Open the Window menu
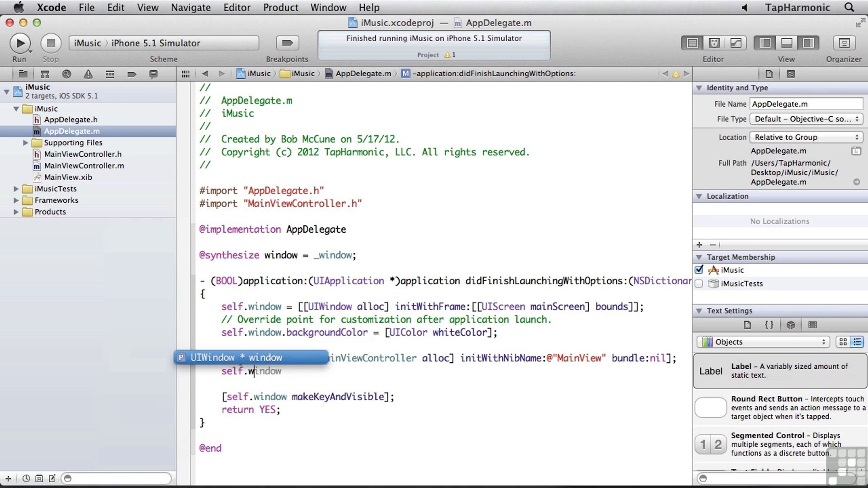Image resolution: width=868 pixels, height=488 pixels. tap(328, 7)
